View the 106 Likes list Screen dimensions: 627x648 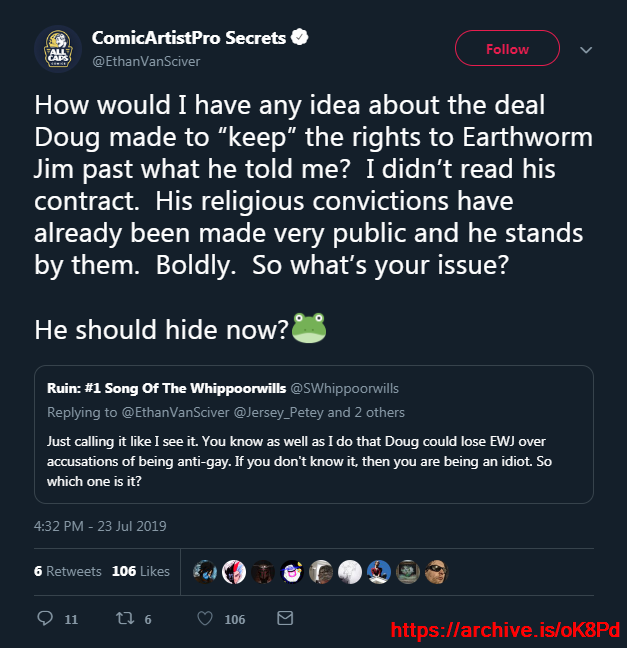pos(141,571)
